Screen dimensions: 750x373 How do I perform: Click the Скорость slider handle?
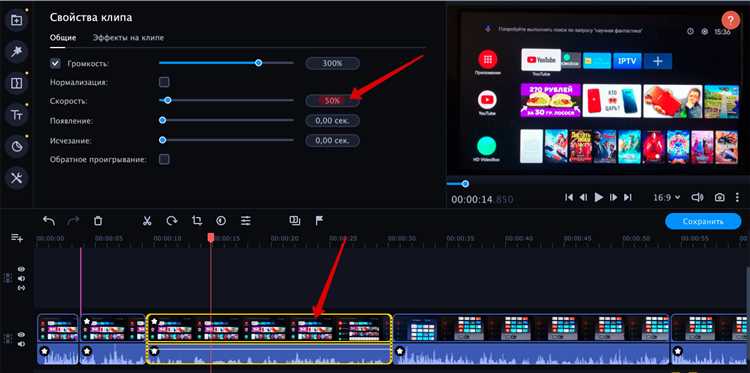pyautogui.click(x=167, y=100)
